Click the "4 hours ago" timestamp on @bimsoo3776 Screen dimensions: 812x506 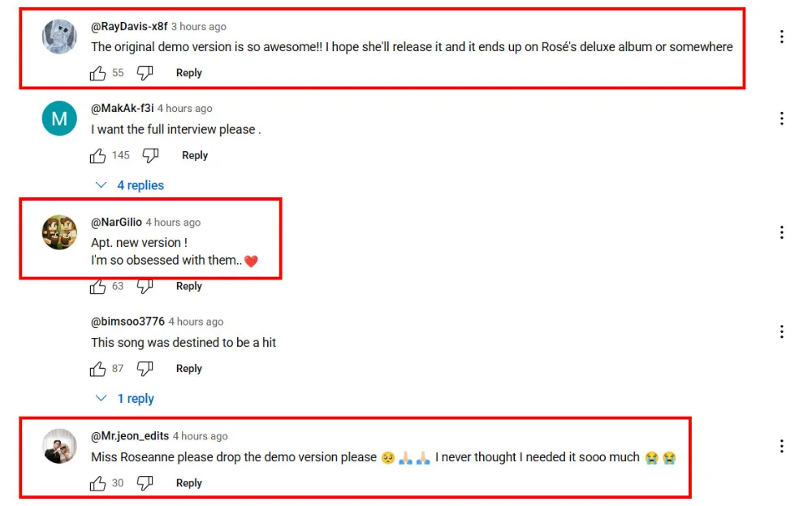(196, 322)
